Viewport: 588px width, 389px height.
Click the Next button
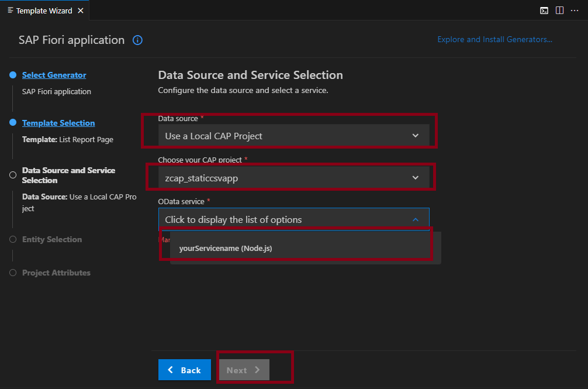[x=244, y=370]
